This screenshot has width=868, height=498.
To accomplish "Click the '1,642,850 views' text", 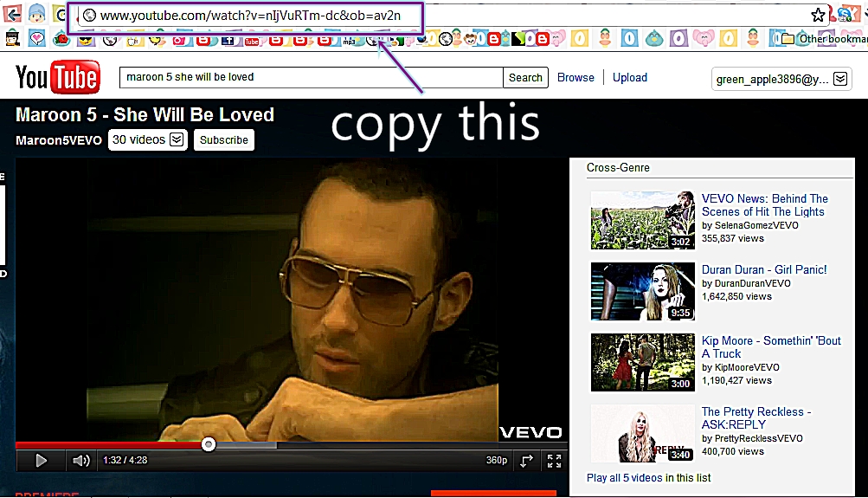I will (x=736, y=296).
